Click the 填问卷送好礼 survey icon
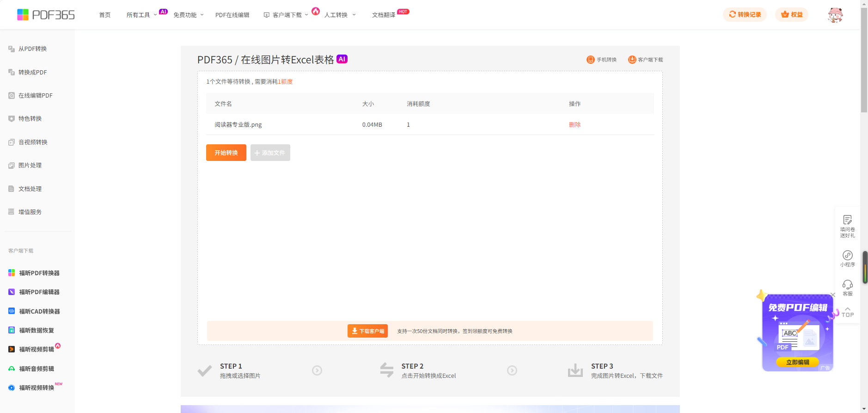Image resolution: width=868 pixels, height=413 pixels. pos(847,221)
